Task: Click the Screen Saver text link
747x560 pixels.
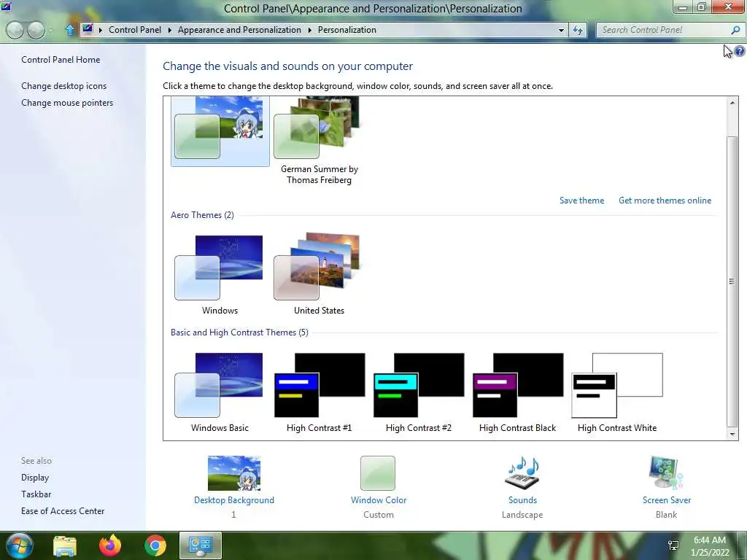Action: click(x=666, y=500)
